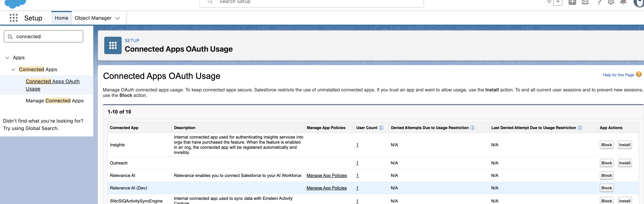Open the Setup gear icon
The height and width of the screenshot is (204, 644).
pos(611,2)
